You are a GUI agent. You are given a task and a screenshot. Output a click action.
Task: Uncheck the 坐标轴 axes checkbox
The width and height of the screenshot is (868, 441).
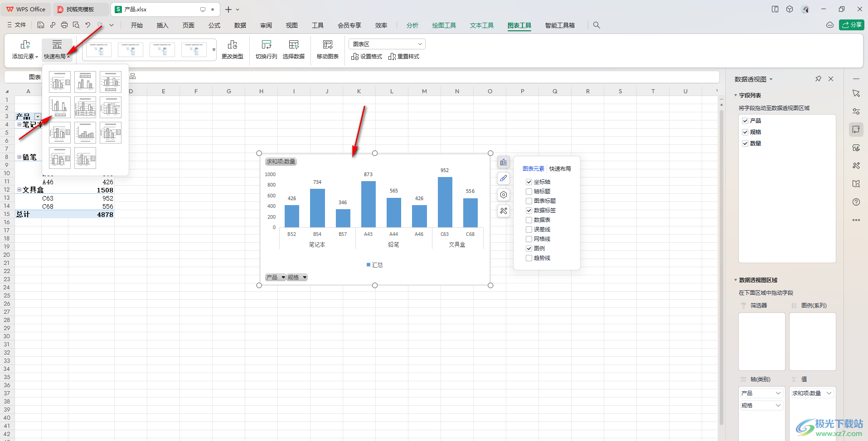point(529,182)
